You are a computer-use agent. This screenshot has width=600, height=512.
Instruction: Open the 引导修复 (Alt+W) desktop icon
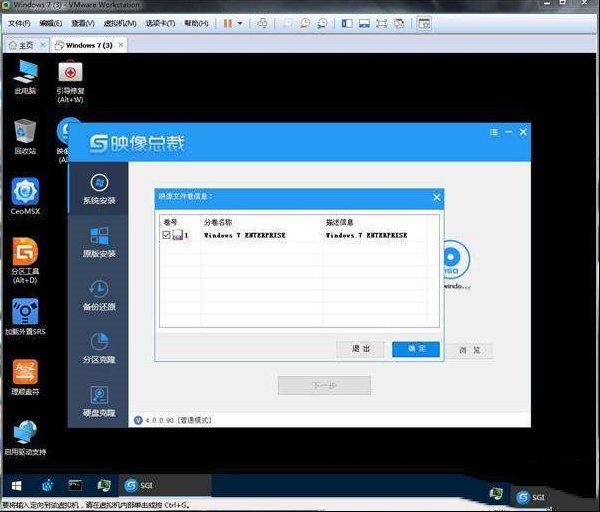(70, 82)
